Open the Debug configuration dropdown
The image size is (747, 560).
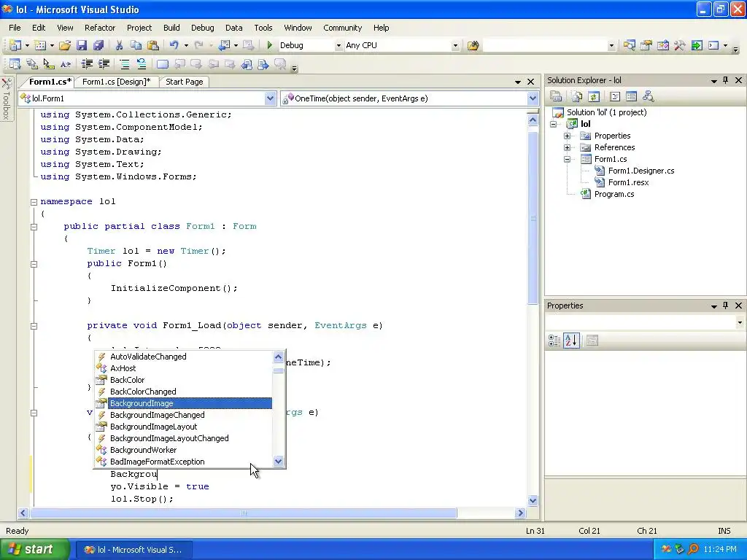tap(338, 46)
